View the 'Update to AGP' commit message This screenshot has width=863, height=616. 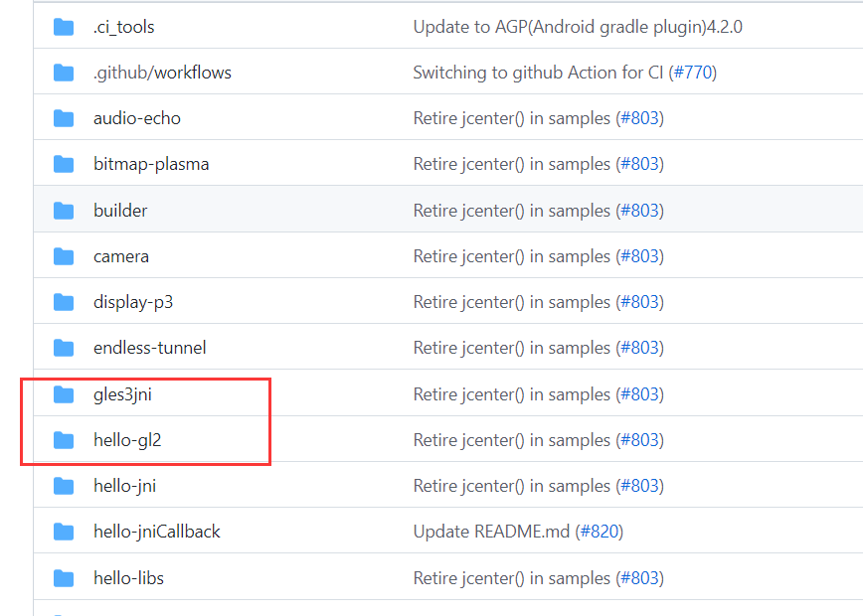coord(577,27)
